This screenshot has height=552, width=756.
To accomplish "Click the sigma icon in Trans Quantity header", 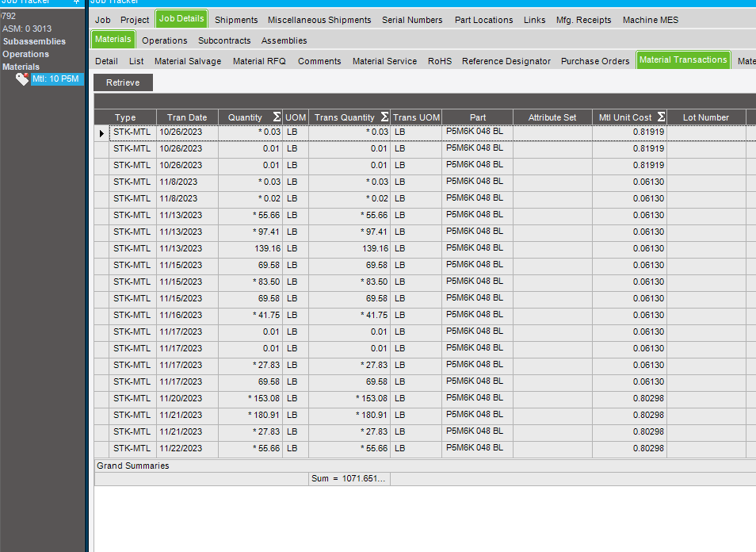I will [x=384, y=117].
